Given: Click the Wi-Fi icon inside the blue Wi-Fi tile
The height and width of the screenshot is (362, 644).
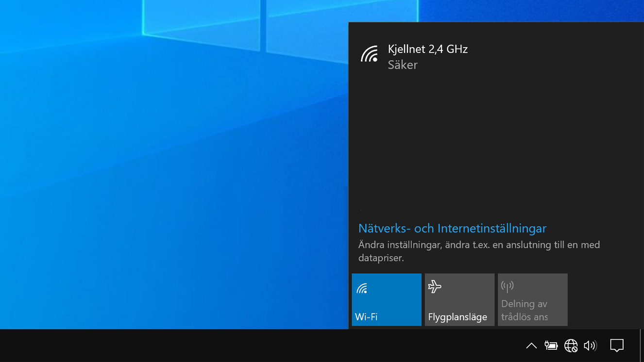Looking at the screenshot, I should (362, 288).
